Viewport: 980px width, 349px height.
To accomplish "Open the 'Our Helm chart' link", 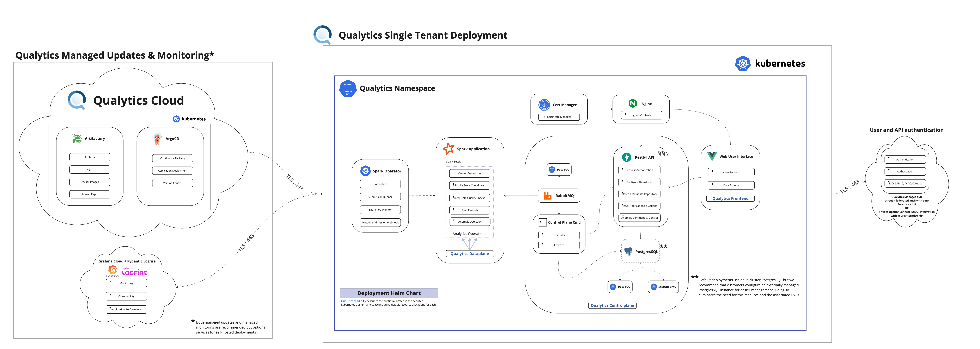I will pos(350,301).
